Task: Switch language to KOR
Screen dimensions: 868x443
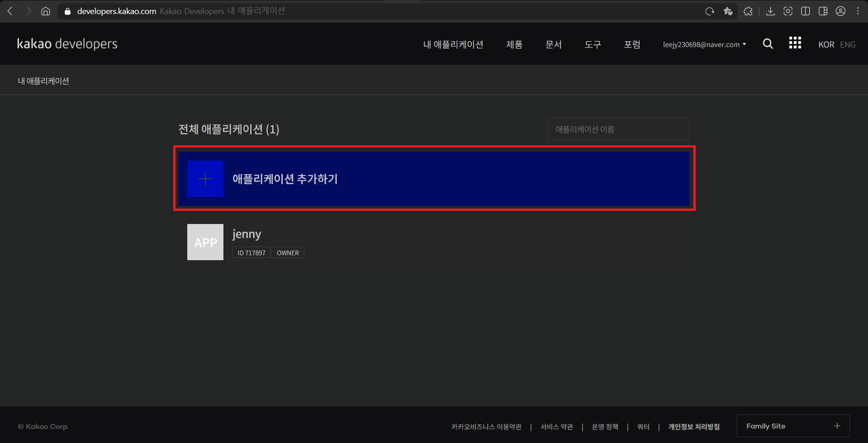Action: 826,45
